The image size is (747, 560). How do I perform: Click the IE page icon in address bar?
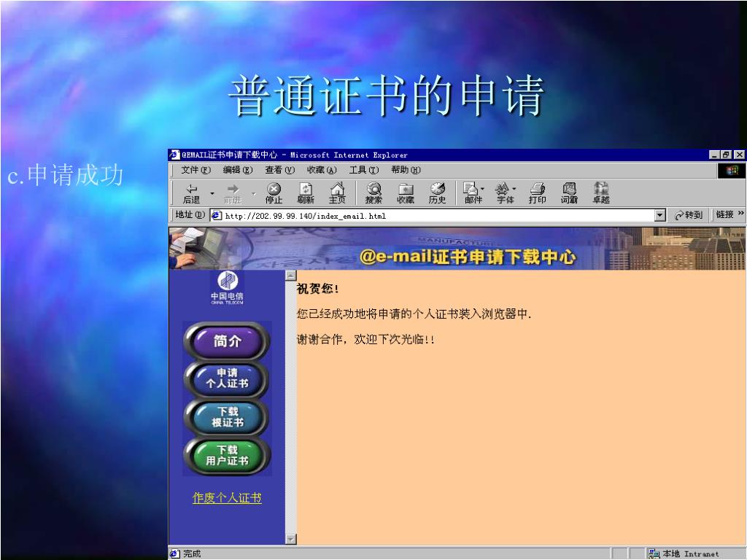coord(217,216)
